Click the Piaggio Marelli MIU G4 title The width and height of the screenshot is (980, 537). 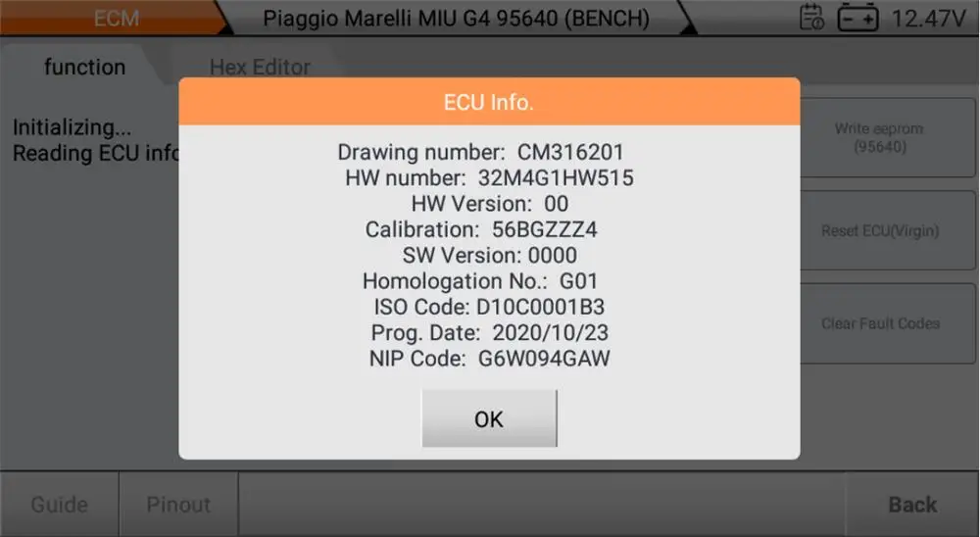click(x=457, y=19)
